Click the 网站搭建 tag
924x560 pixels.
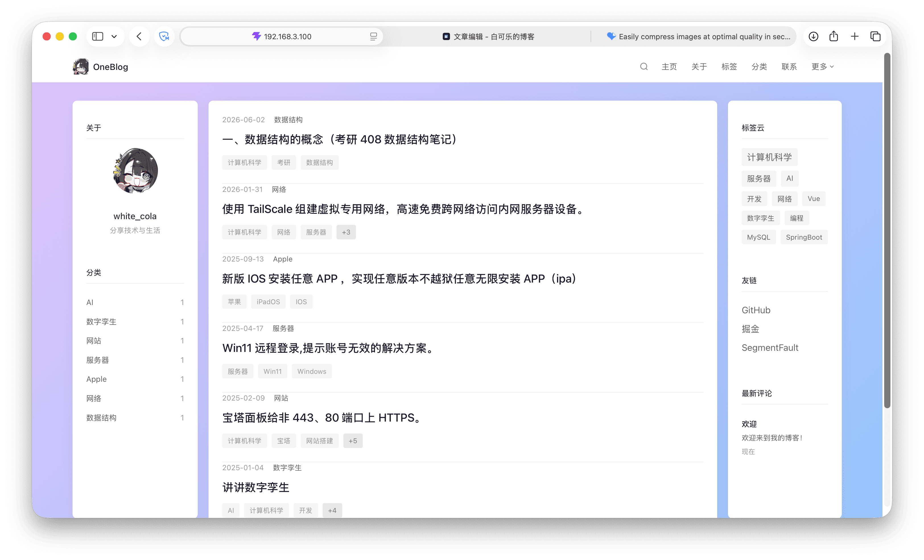click(319, 441)
